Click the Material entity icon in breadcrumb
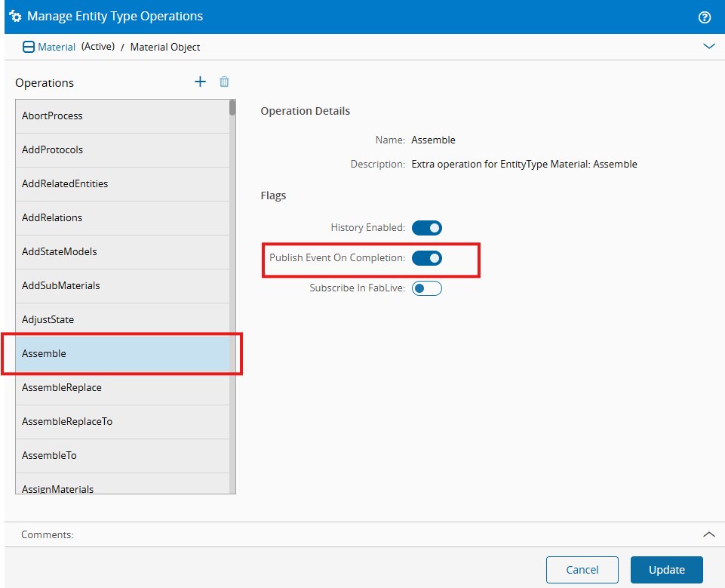The height and width of the screenshot is (588, 725). click(x=29, y=47)
